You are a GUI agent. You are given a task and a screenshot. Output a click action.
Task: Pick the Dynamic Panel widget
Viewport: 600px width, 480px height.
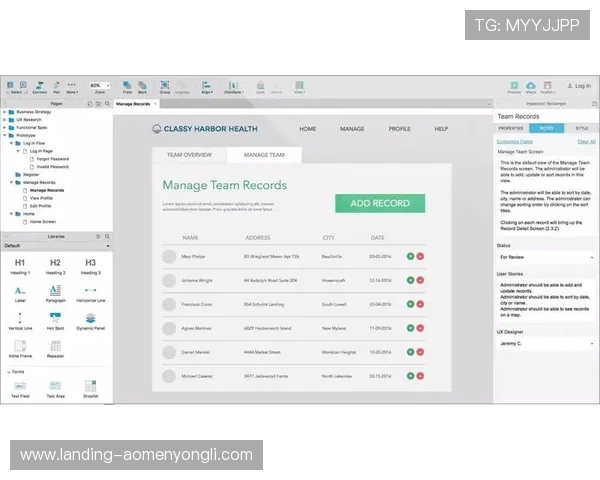(x=90, y=318)
